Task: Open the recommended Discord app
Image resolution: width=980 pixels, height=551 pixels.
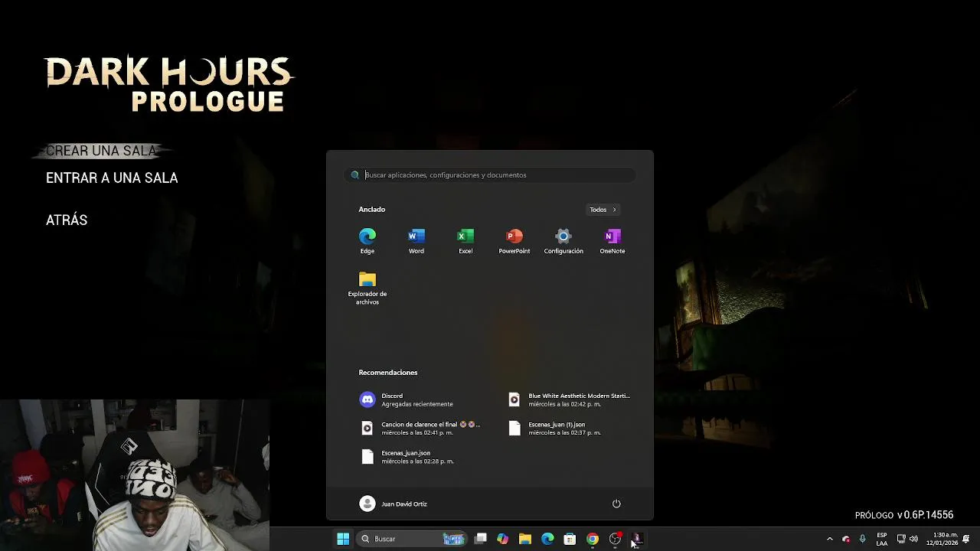Action: [419, 399]
